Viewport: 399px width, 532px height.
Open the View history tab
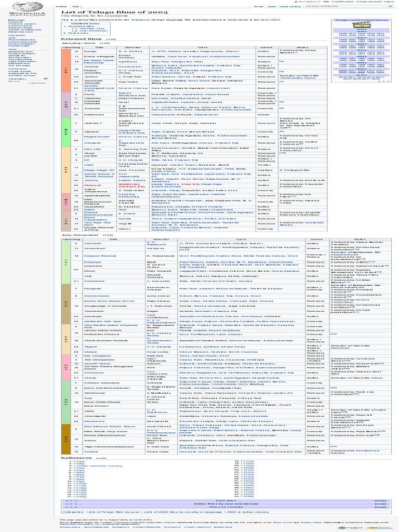[289, 6]
